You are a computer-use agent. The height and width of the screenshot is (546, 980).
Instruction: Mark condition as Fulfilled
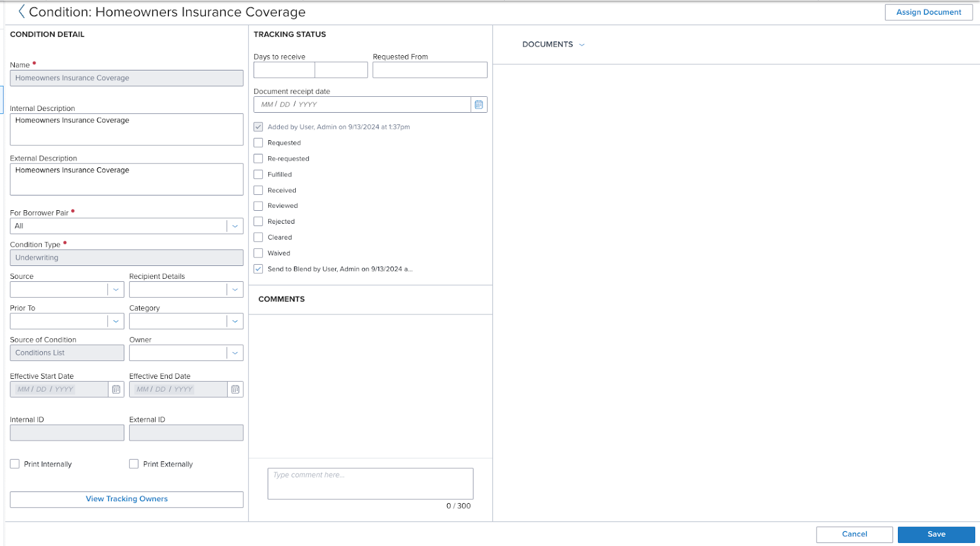click(258, 175)
